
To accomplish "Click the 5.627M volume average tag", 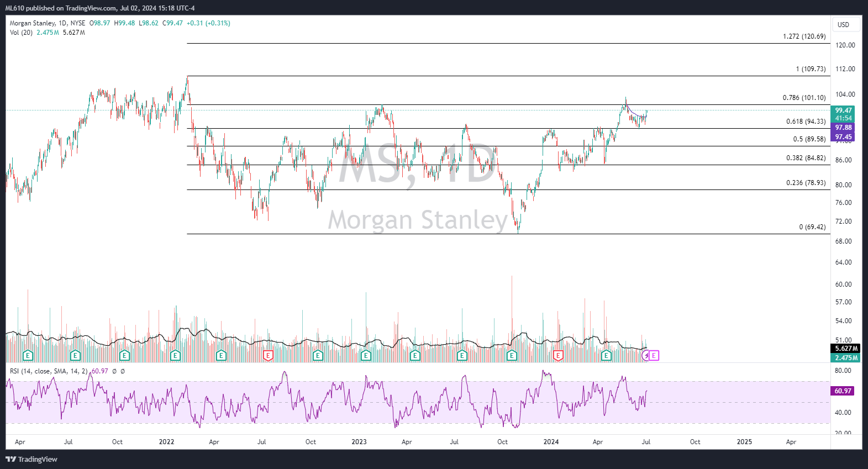I will tap(846, 349).
